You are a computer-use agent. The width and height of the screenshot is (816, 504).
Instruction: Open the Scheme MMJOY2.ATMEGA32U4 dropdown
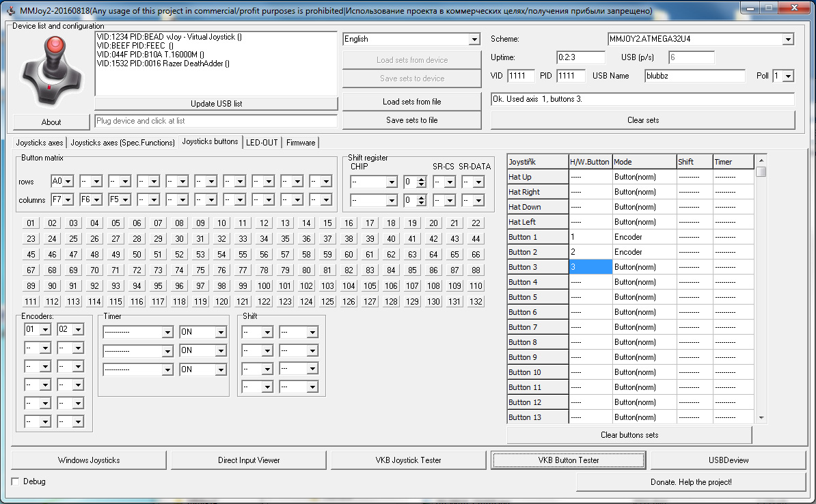pyautogui.click(x=788, y=39)
